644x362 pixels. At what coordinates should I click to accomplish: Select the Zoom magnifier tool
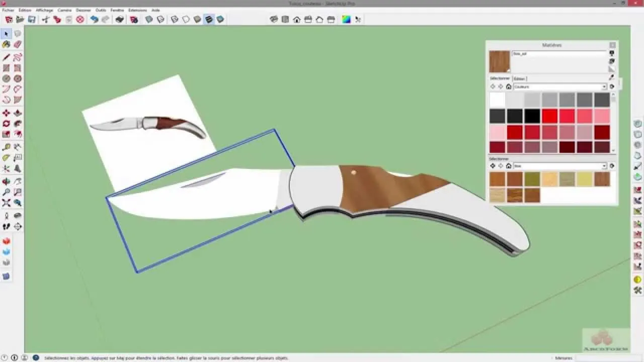point(6,192)
